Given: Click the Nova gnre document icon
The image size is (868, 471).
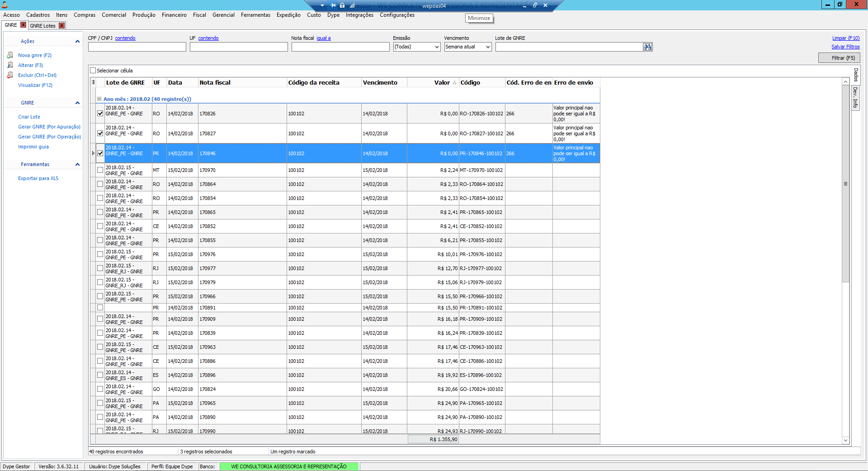Looking at the screenshot, I should (10, 55).
